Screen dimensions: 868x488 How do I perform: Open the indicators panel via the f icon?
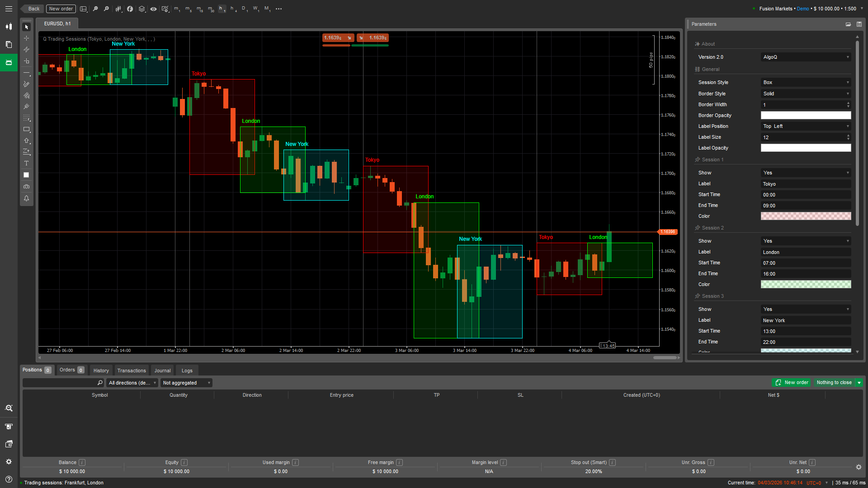[x=130, y=9]
